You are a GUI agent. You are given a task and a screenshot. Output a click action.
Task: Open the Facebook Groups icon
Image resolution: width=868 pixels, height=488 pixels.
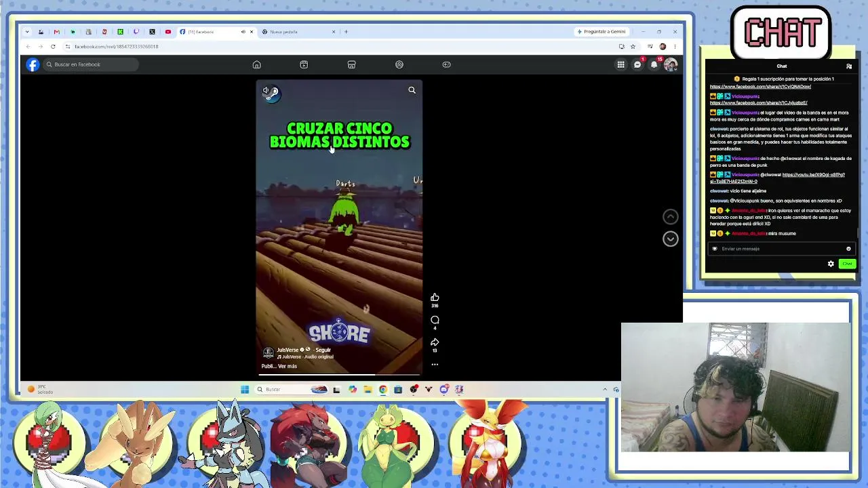pos(399,64)
